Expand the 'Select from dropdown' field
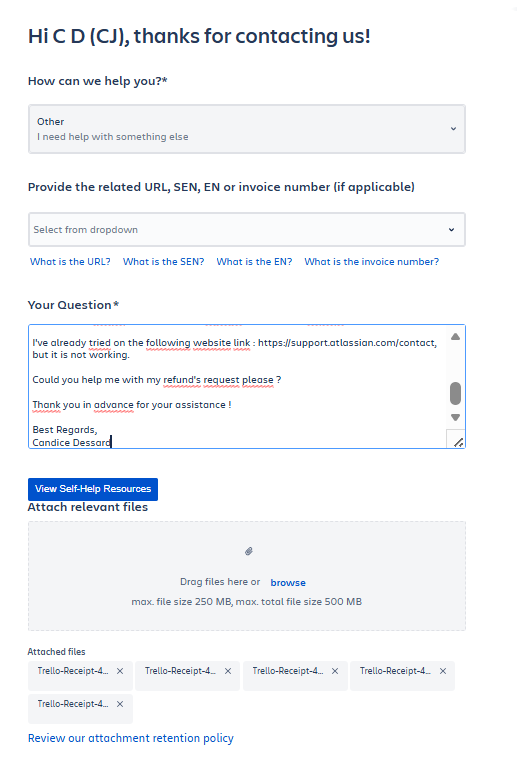 pos(247,229)
